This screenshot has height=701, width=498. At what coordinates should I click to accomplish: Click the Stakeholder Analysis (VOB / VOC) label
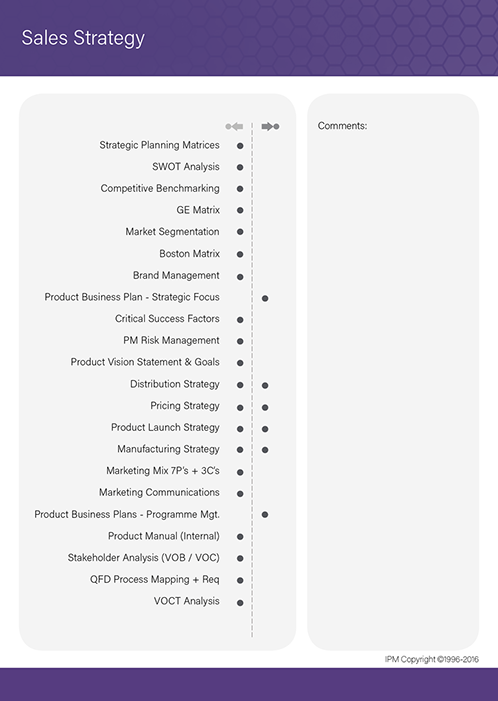pos(144,558)
